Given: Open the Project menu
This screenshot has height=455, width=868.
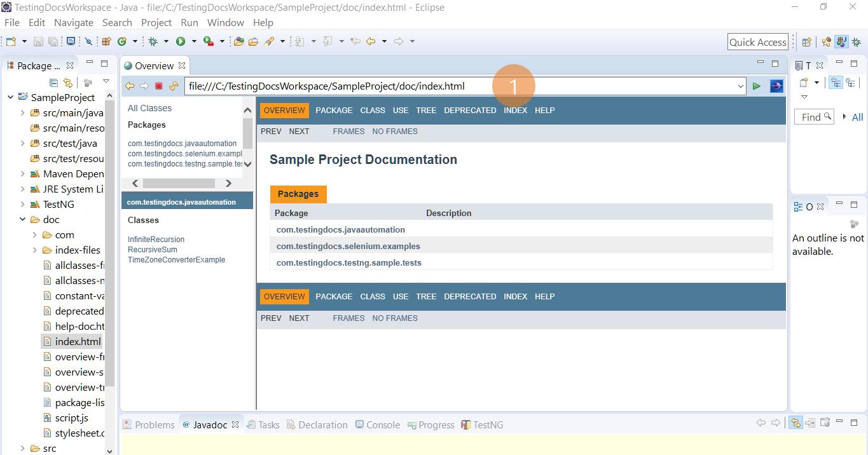Looking at the screenshot, I should coord(156,22).
